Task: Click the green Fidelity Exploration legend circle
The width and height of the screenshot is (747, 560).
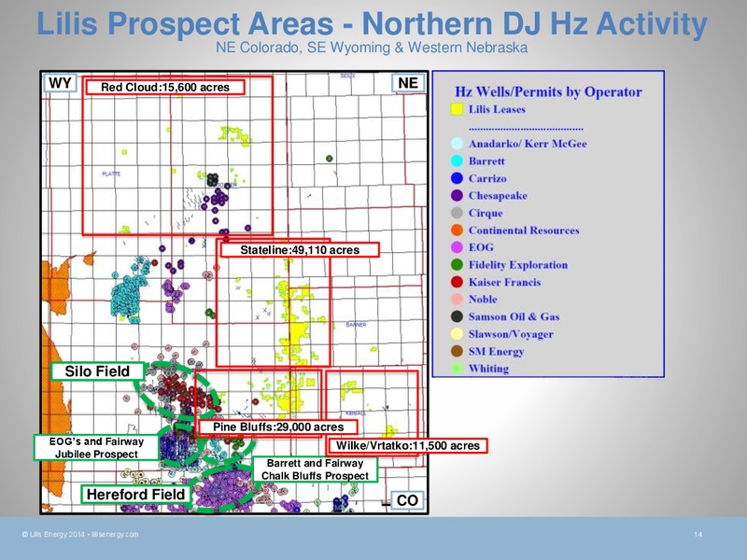Action: (457, 265)
